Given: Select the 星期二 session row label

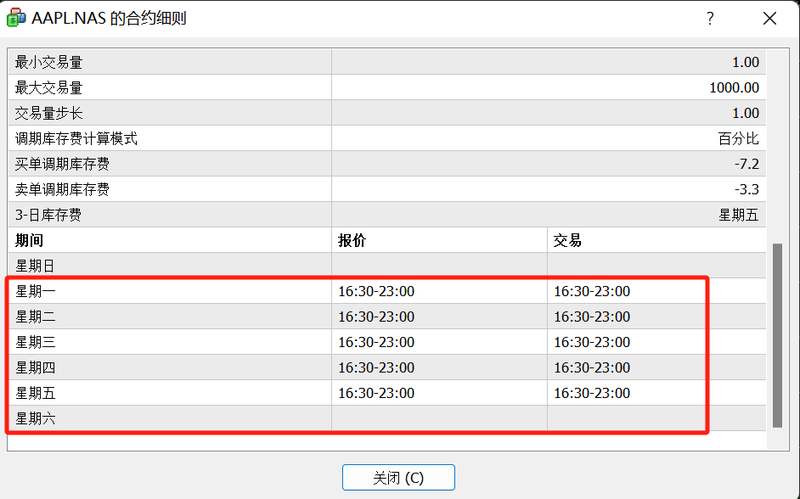Looking at the screenshot, I should 35,317.
